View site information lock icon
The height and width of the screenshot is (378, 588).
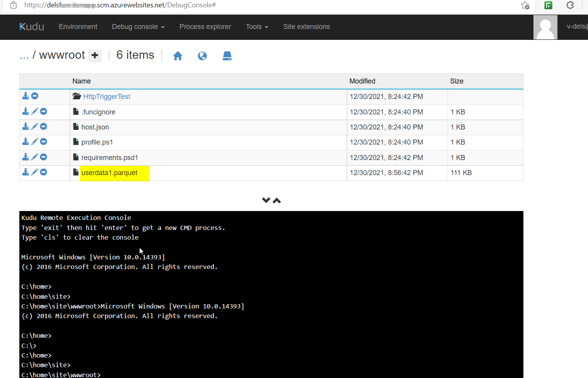tap(14, 5)
